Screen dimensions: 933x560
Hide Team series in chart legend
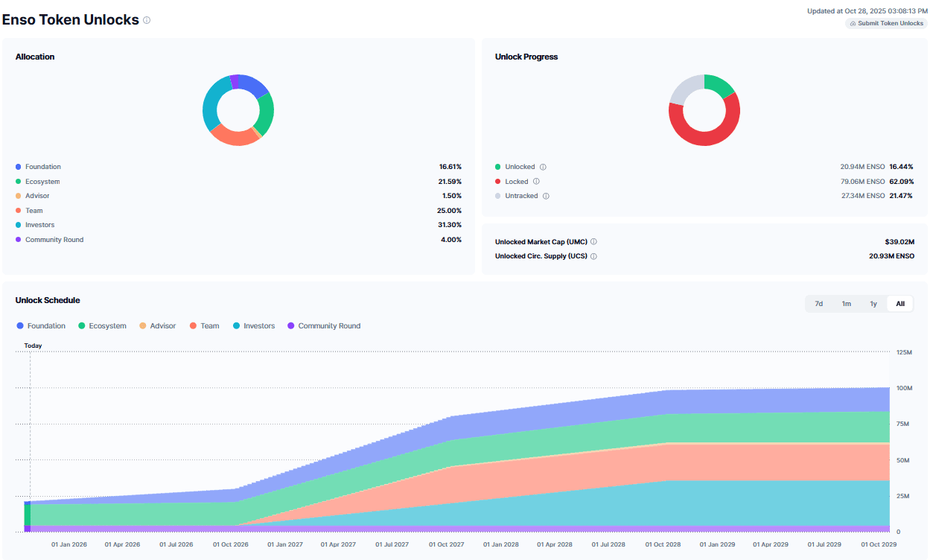pyautogui.click(x=204, y=326)
